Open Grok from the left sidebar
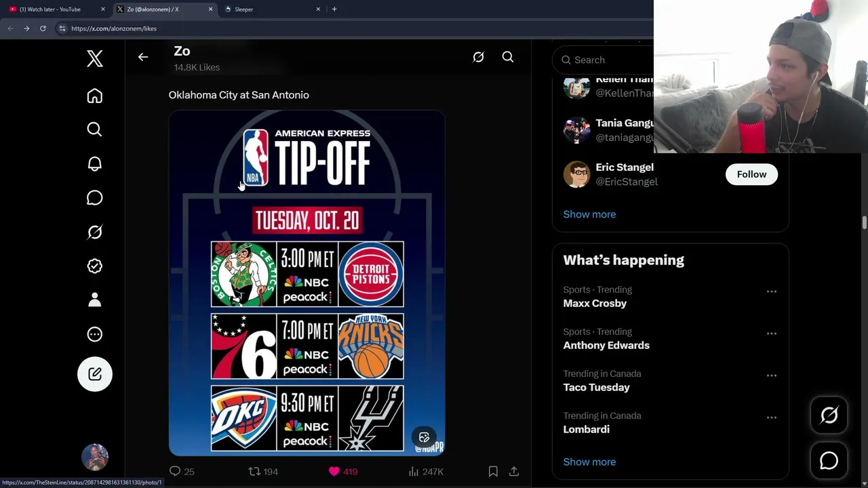The width and height of the screenshot is (868, 488). [95, 232]
